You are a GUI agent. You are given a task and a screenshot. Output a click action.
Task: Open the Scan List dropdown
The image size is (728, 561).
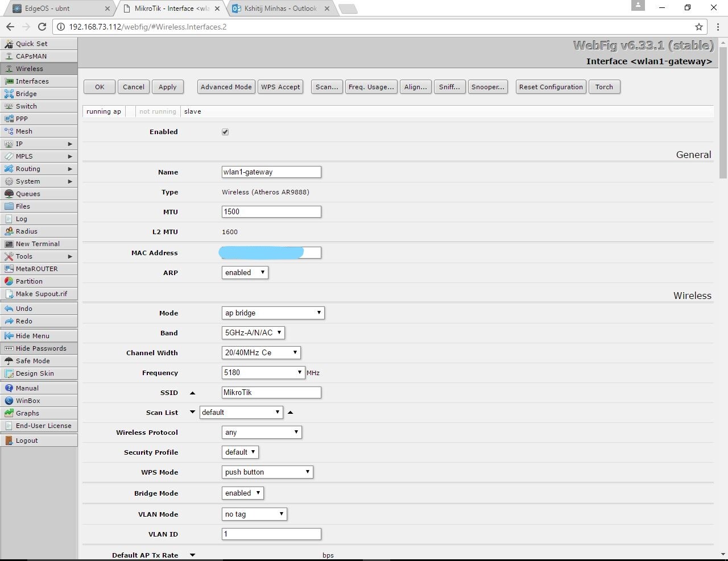pyautogui.click(x=241, y=413)
